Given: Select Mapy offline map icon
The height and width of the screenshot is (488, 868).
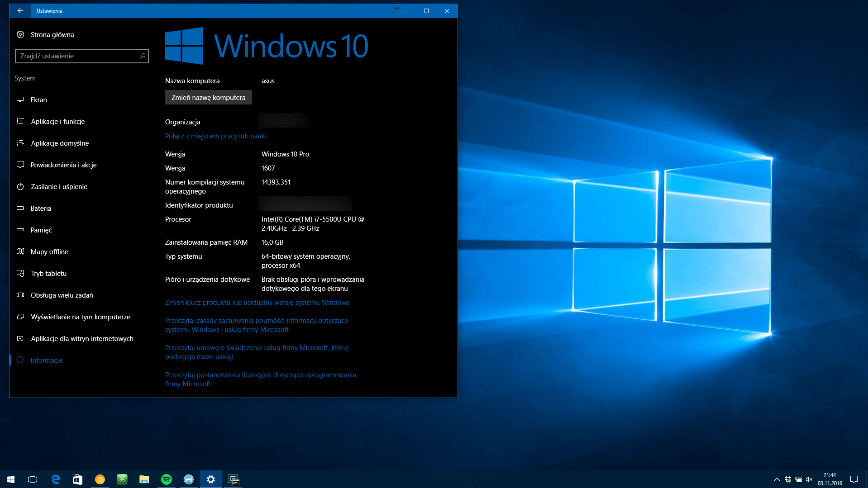Looking at the screenshot, I should pos(20,251).
